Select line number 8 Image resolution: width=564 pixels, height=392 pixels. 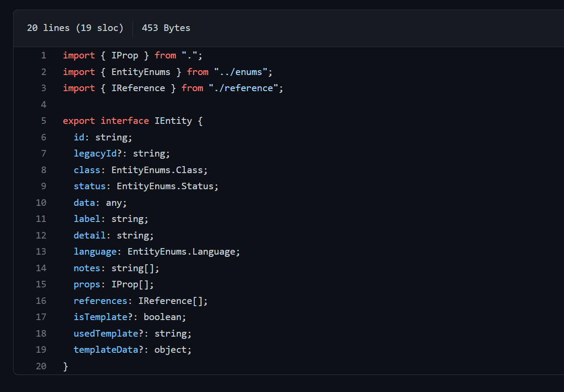pos(43,170)
